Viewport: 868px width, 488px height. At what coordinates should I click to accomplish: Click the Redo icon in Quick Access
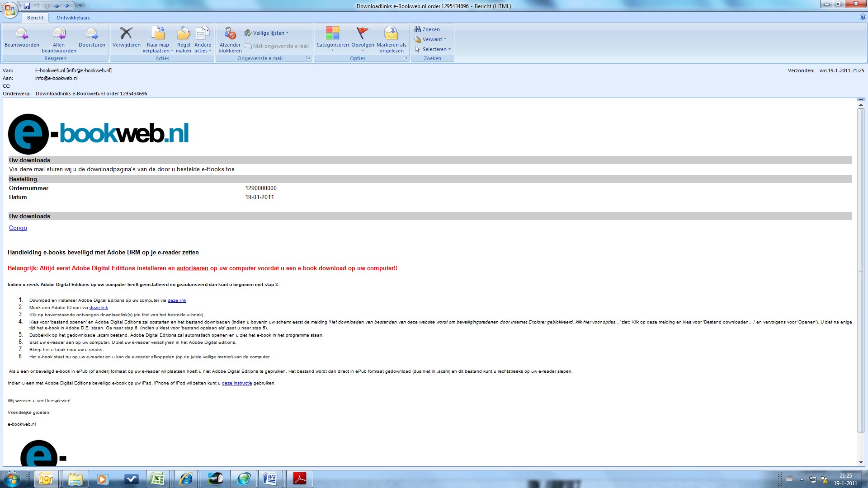click(47, 6)
